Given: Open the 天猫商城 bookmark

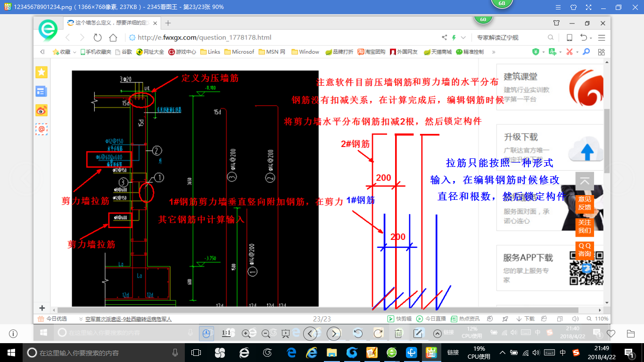Looking at the screenshot, I should (x=438, y=52).
